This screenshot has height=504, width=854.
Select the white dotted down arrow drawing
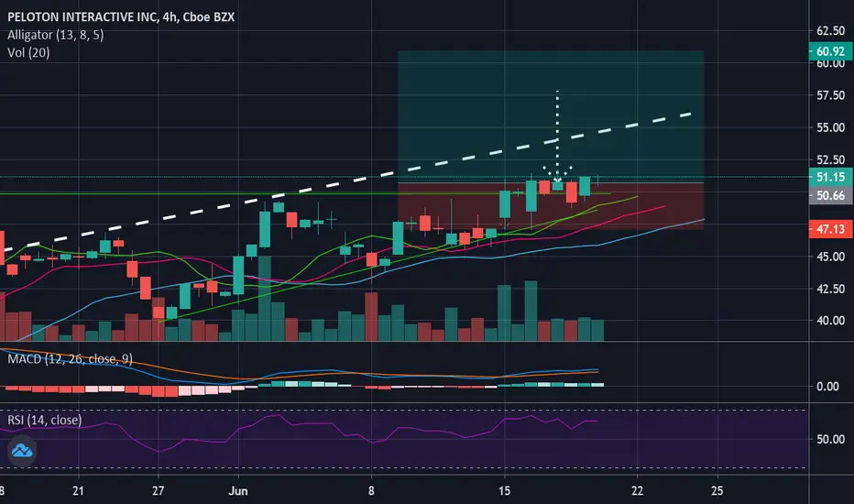click(x=557, y=137)
